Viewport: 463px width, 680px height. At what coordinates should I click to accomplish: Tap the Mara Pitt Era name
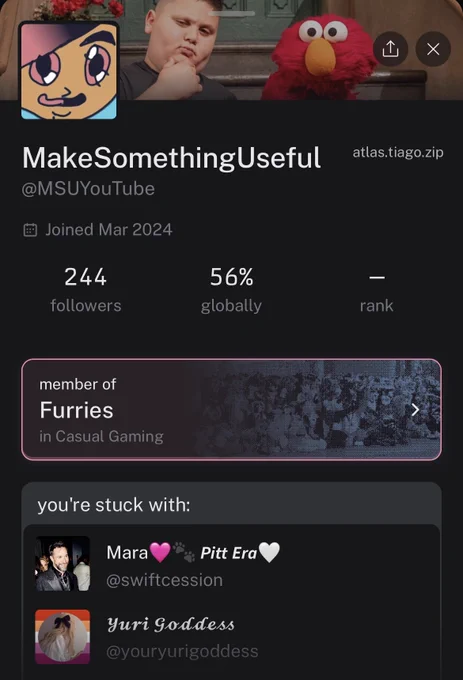(193, 553)
